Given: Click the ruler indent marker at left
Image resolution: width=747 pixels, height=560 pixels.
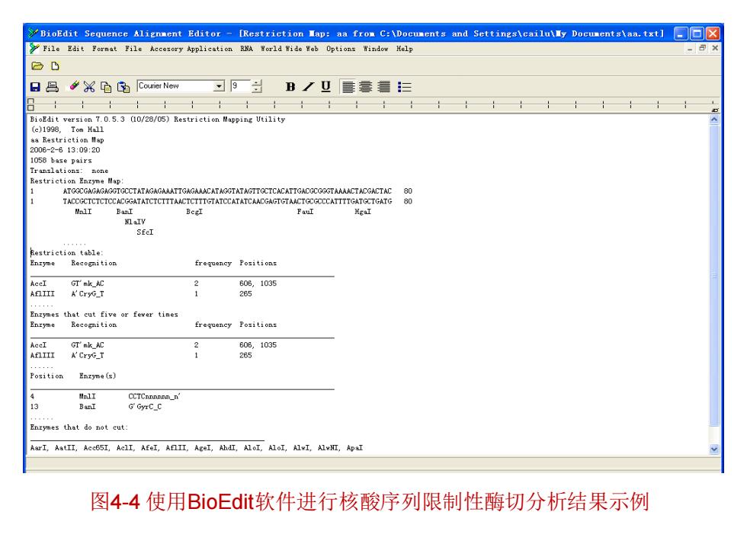Looking at the screenshot, I should click(x=31, y=104).
